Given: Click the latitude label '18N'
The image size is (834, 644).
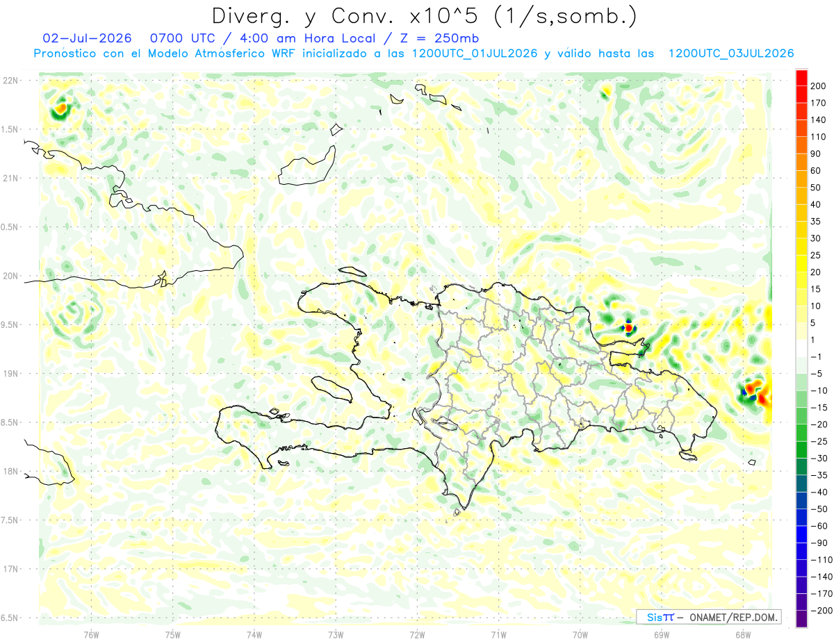Looking at the screenshot, I should (12, 472).
